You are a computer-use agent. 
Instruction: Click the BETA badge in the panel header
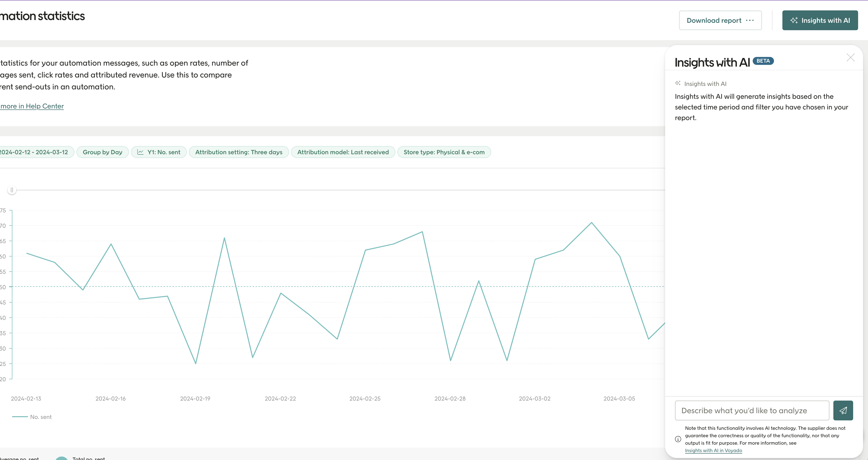(763, 61)
